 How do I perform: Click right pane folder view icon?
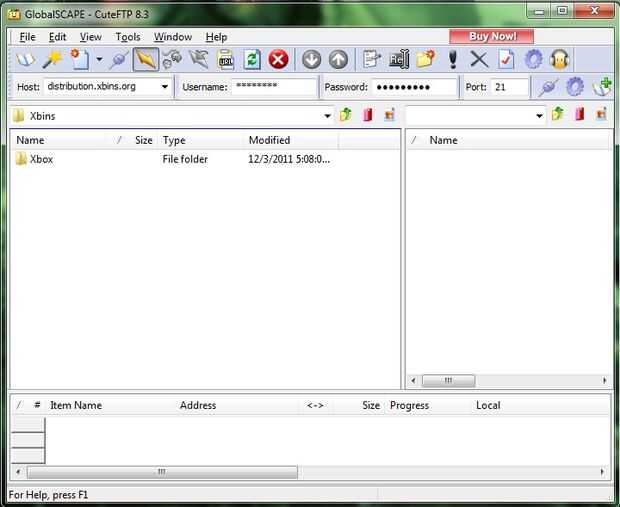tap(601, 115)
